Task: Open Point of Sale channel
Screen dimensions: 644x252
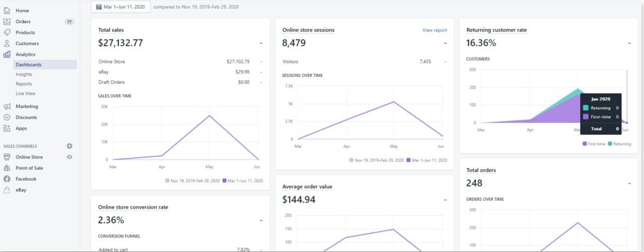Action: point(29,168)
